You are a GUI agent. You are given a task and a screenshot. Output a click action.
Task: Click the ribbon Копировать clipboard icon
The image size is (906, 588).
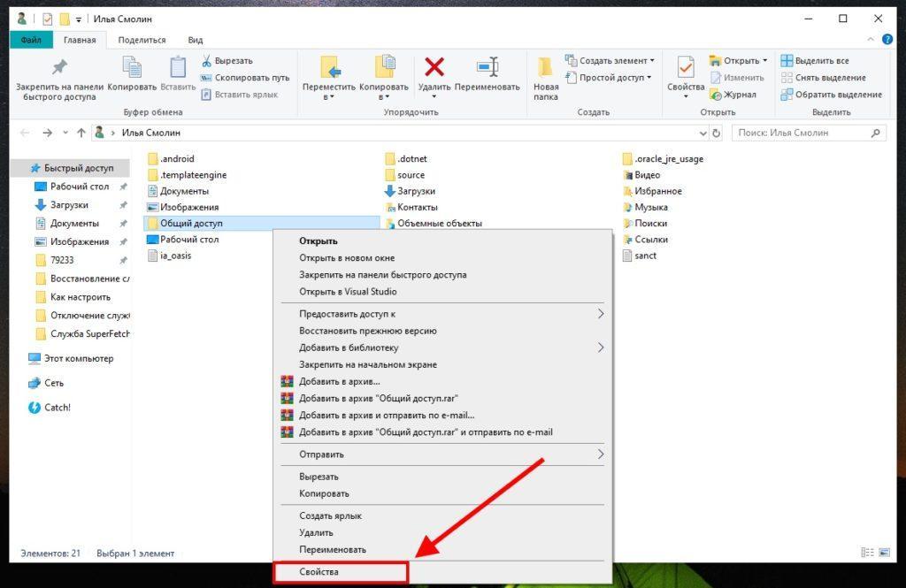pos(132,67)
